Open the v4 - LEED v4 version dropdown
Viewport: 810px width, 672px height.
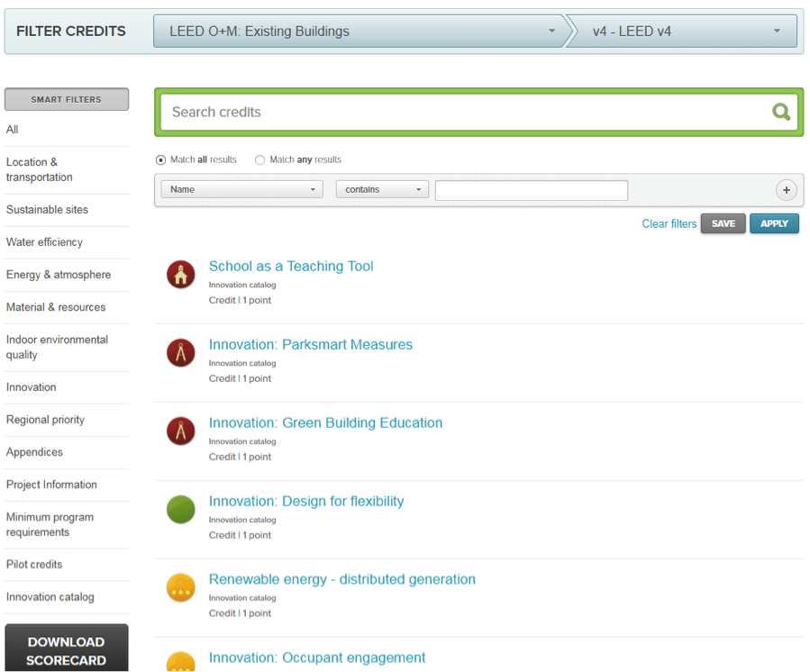click(x=685, y=31)
